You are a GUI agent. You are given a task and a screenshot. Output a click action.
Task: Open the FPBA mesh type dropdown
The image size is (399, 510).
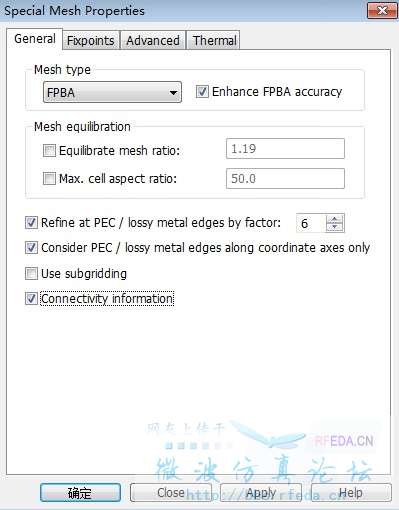[112, 92]
